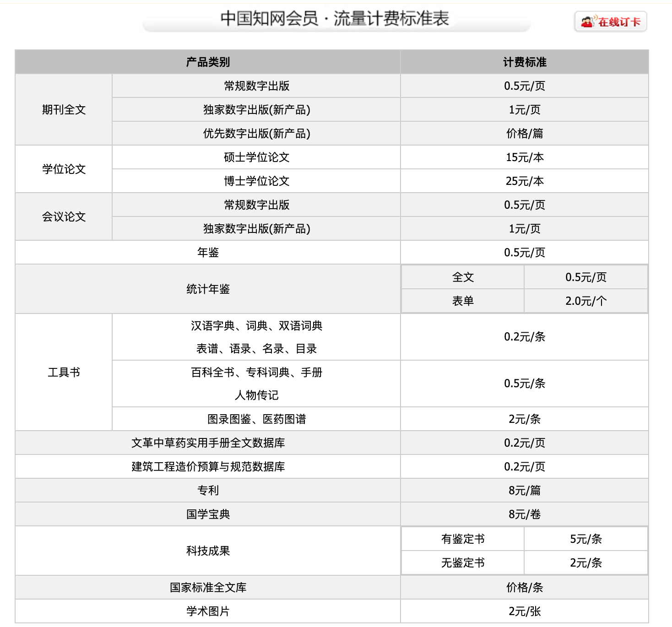Click the 在线订卡 button
The image size is (672, 627).
pyautogui.click(x=611, y=22)
